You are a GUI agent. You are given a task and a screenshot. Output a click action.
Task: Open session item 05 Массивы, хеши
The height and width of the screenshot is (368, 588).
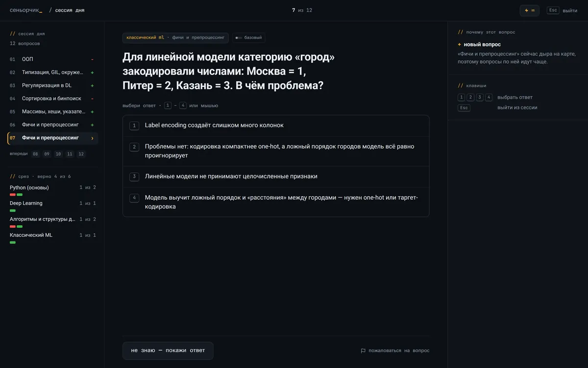(x=52, y=111)
